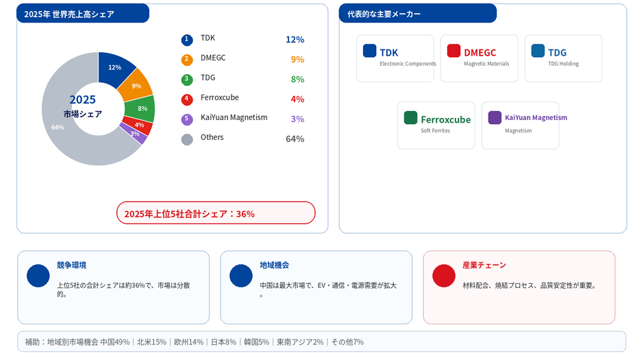The width and height of the screenshot is (644, 358).
Task: Click the red circle beside 産業チェーン
Action: point(444,276)
